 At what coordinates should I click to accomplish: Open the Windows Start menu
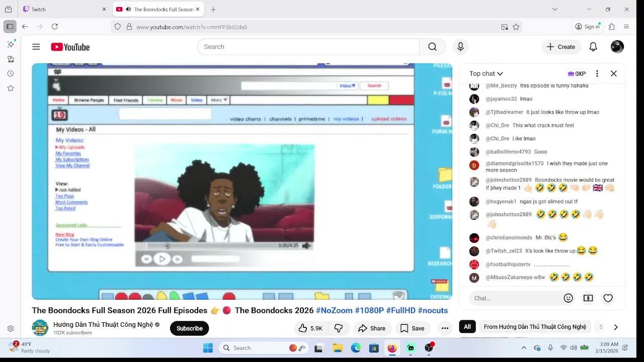208,348
